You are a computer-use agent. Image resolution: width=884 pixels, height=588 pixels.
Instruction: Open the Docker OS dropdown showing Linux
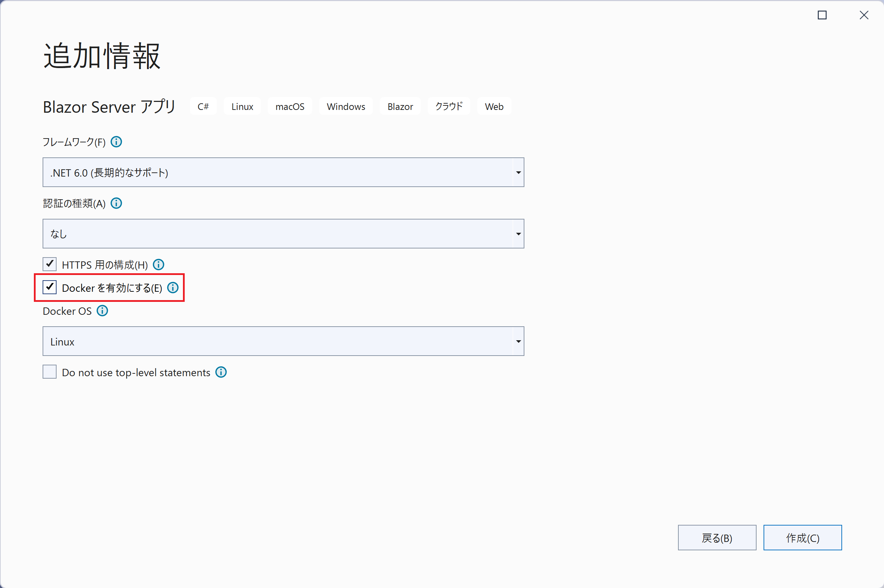point(283,341)
